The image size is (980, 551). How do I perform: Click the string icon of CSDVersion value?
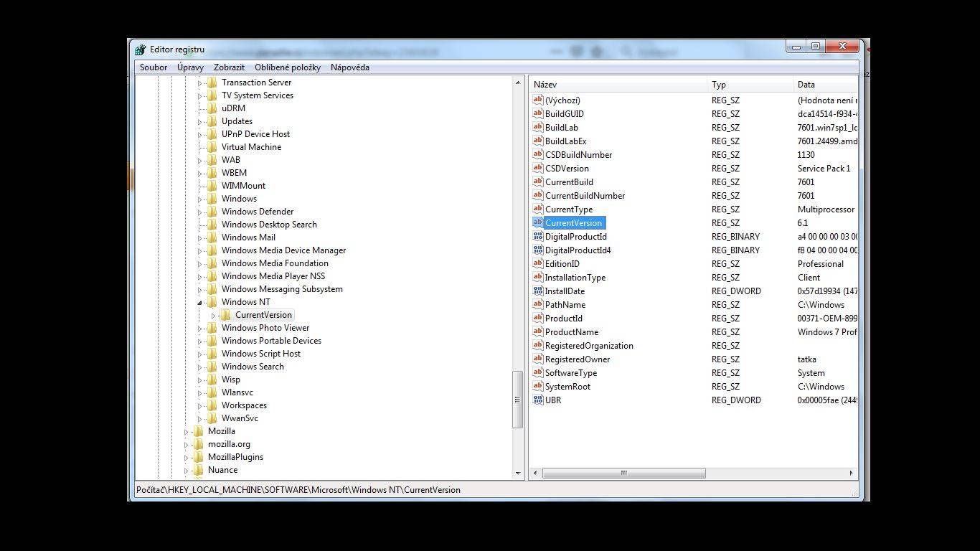point(538,168)
